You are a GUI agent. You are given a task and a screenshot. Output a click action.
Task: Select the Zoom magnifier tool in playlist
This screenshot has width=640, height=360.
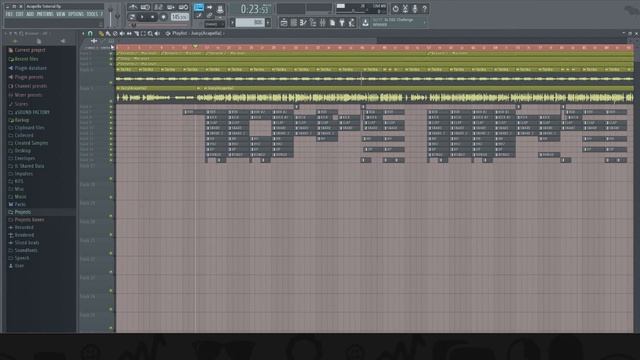tap(150, 33)
